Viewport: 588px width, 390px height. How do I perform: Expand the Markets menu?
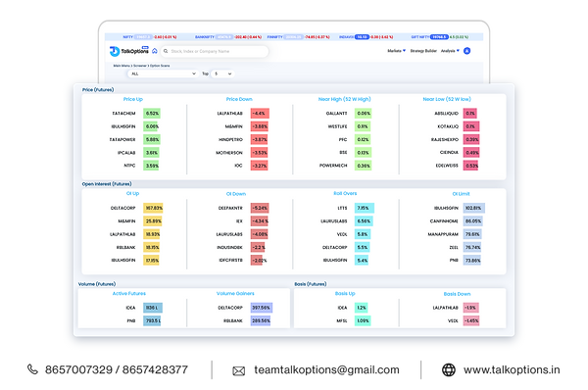point(396,51)
